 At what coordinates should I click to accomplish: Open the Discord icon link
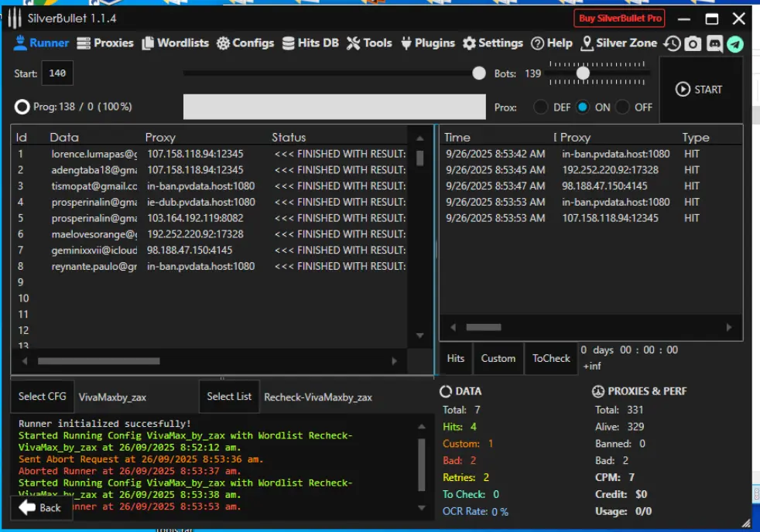[x=714, y=44]
